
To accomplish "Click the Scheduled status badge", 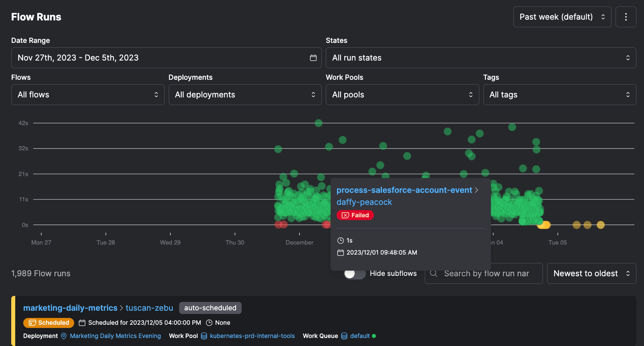I will 48,323.
